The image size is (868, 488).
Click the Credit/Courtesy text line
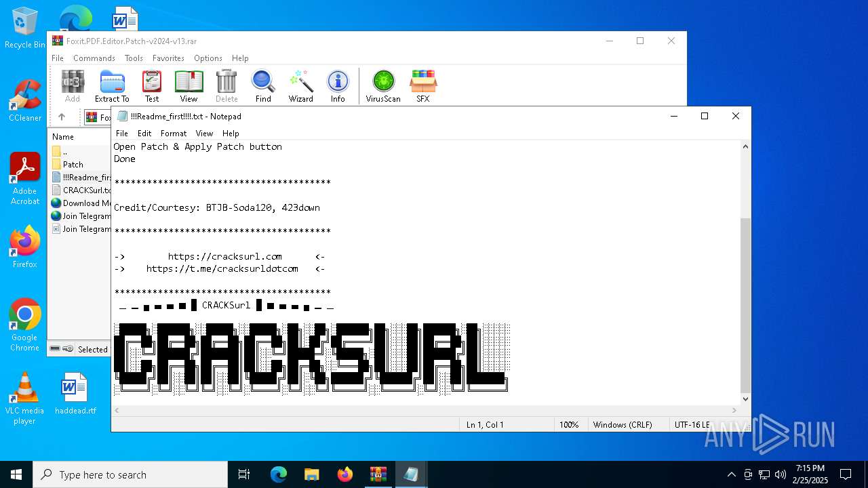pos(216,207)
